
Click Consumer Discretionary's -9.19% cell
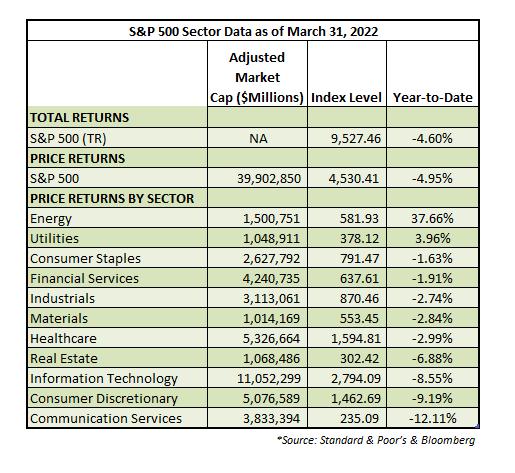click(432, 398)
